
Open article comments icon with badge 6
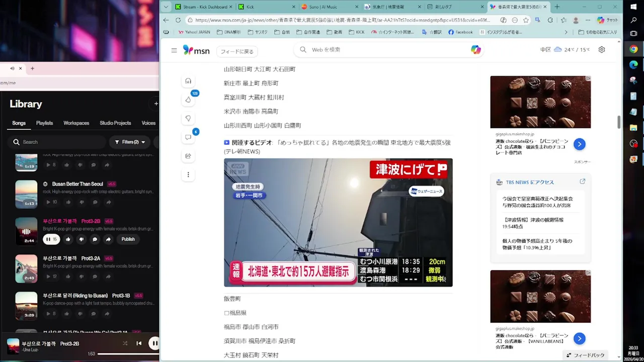click(x=188, y=137)
